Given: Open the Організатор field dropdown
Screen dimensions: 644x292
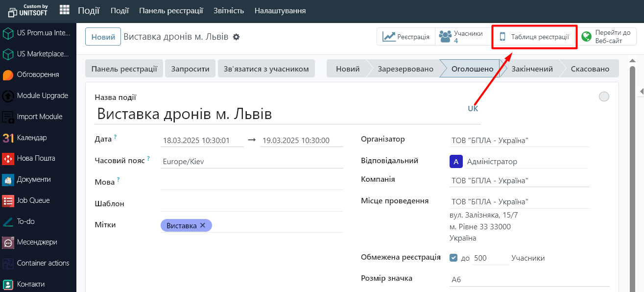Looking at the screenshot, I should [519, 141].
